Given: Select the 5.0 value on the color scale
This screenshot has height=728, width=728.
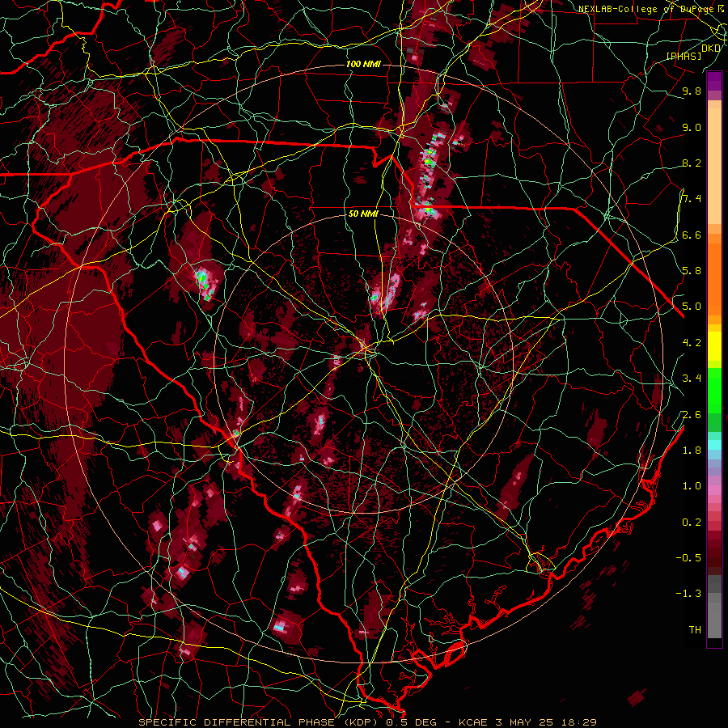Looking at the screenshot, I should point(692,307).
